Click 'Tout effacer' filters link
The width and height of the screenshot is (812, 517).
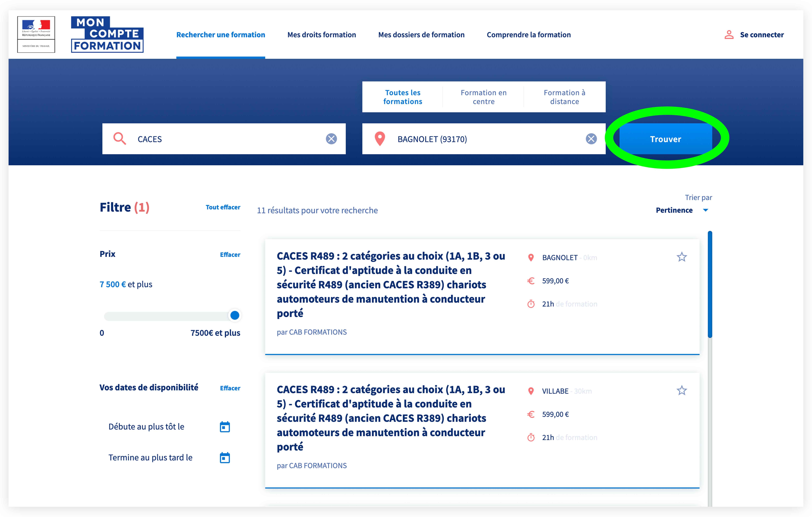click(x=223, y=207)
